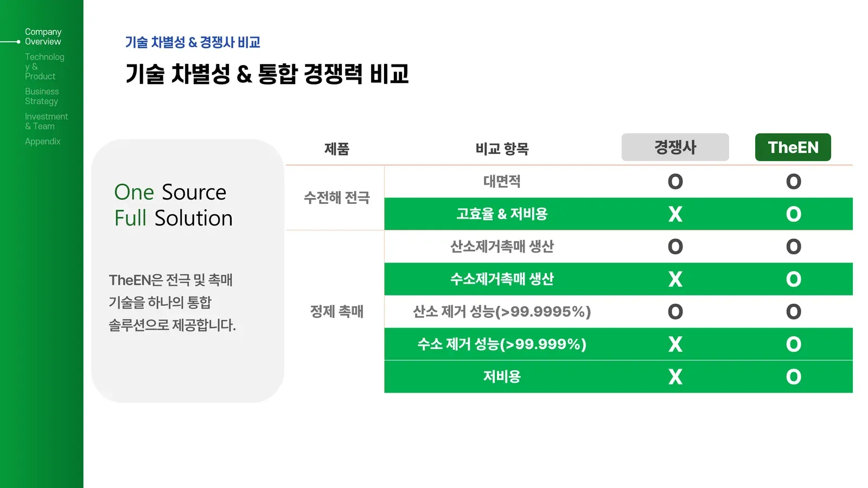Select Company Overview in sidebar navigation

[x=43, y=37]
